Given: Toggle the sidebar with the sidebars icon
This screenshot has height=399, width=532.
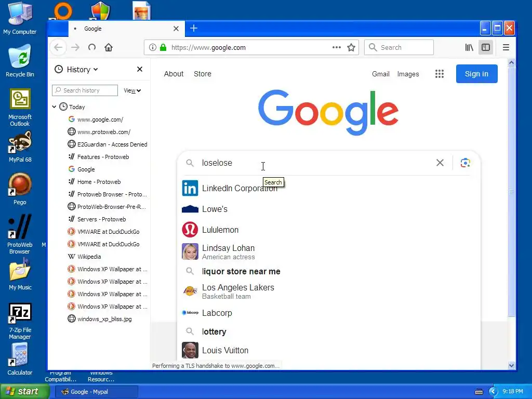Looking at the screenshot, I should (x=486, y=47).
